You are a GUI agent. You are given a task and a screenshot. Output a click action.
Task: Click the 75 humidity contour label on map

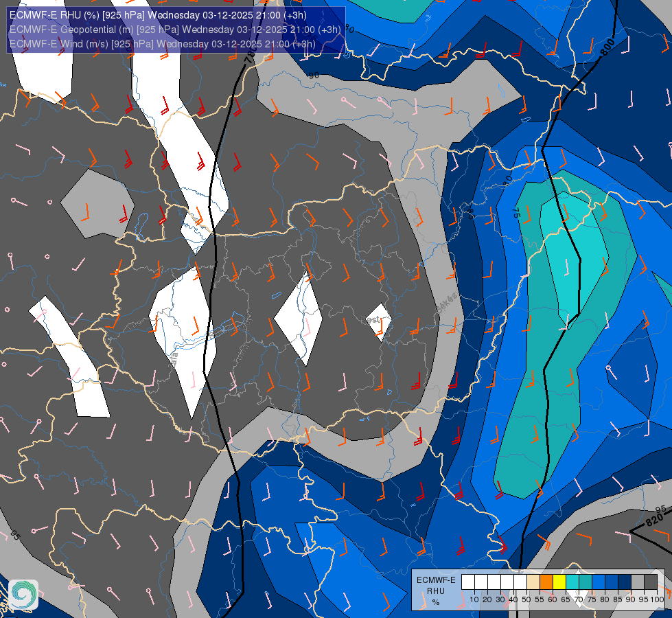point(516,212)
